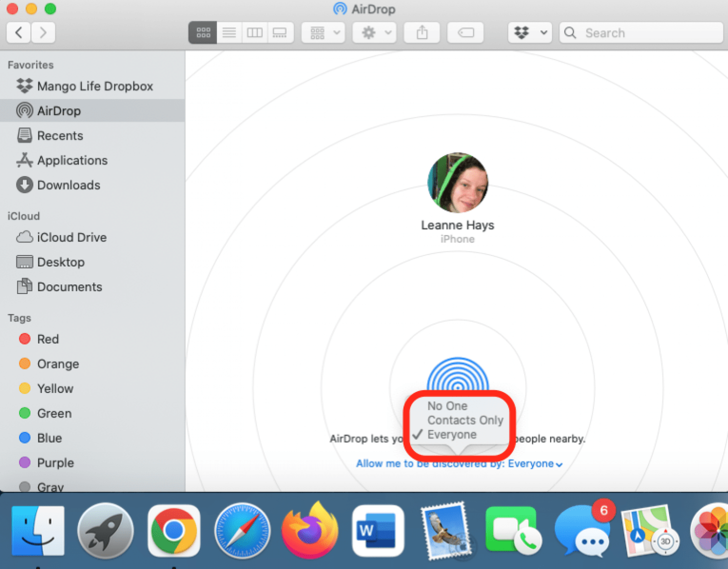
Task: Expand the Dropbox toolbar dropdown
Action: click(530, 33)
